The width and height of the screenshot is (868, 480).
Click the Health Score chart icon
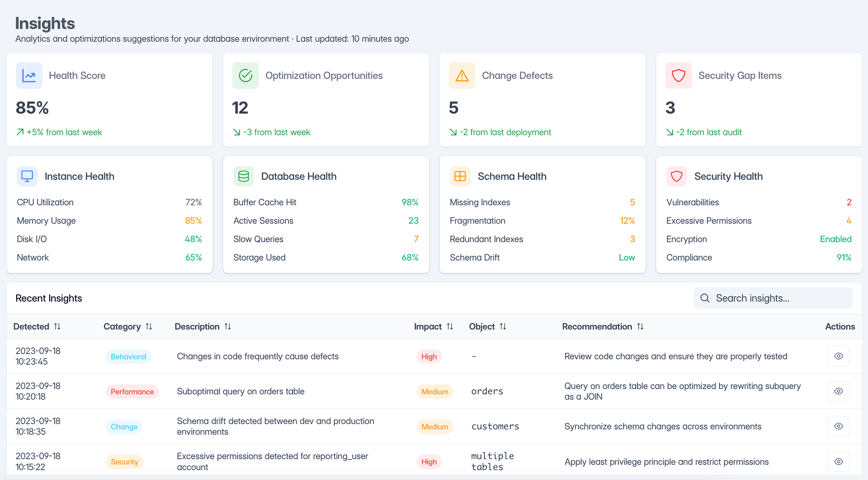tap(29, 76)
